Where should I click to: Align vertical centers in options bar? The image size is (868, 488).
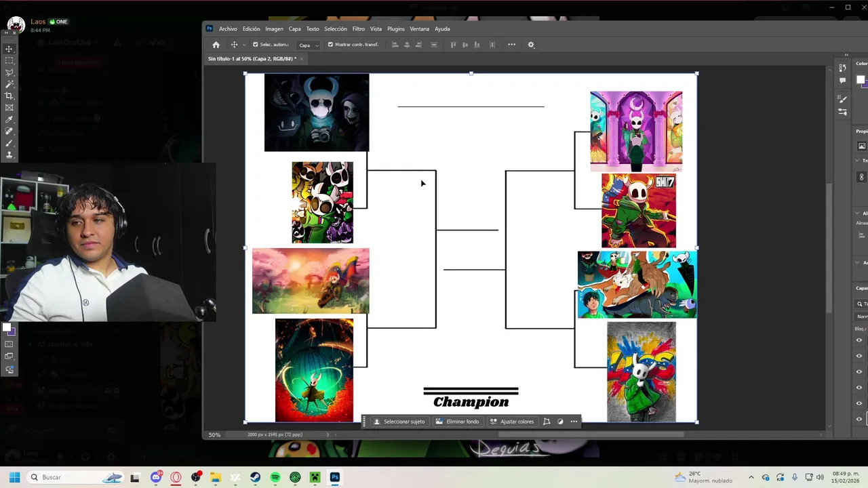pos(465,45)
